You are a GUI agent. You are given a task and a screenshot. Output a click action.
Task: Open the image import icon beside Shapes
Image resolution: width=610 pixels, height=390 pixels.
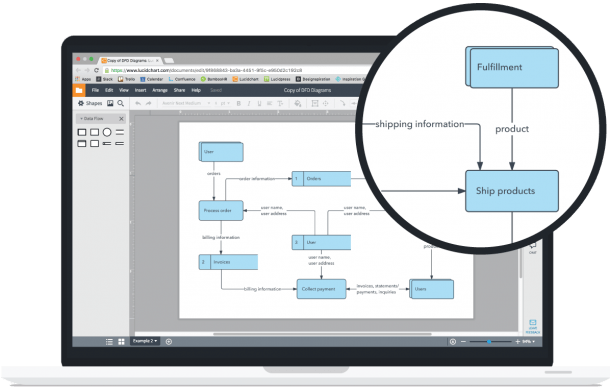(x=110, y=103)
